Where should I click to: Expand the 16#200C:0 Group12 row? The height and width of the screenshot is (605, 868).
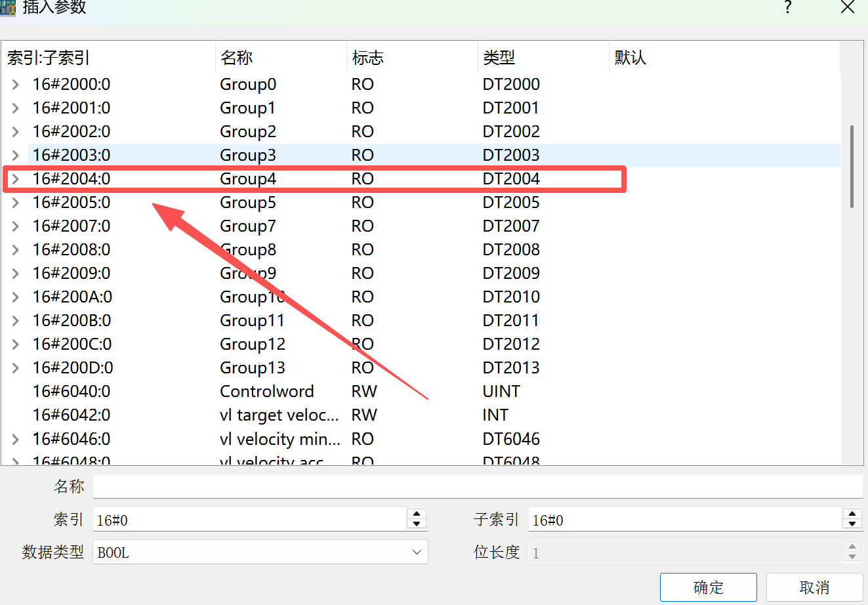pos(15,344)
